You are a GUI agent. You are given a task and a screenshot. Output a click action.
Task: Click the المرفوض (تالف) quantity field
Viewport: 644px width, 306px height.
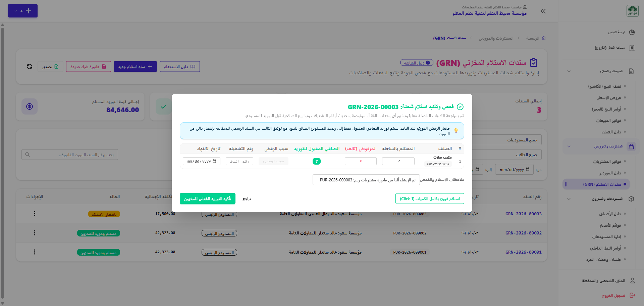[361, 161]
